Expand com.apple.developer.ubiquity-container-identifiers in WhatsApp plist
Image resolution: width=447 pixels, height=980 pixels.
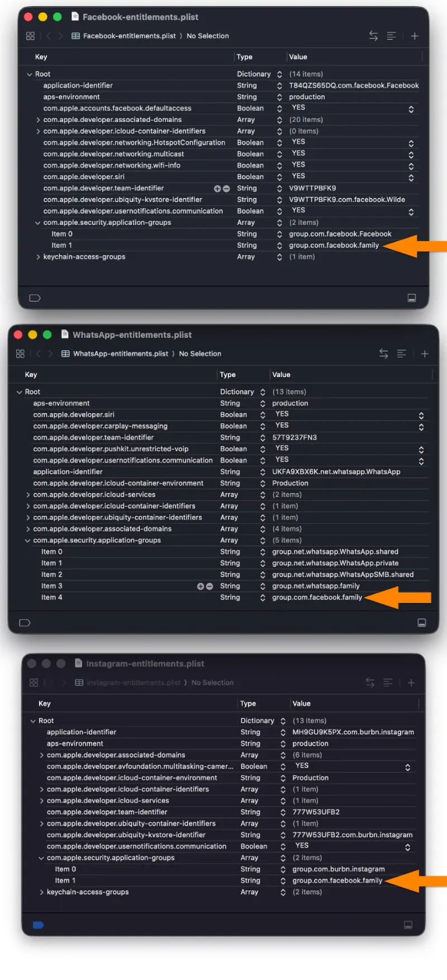(x=28, y=517)
